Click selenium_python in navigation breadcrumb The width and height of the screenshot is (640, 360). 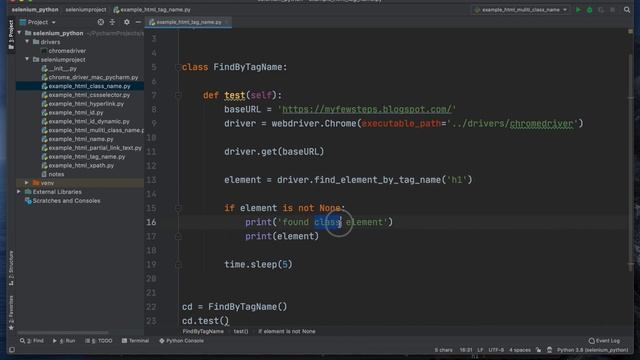[35, 9]
